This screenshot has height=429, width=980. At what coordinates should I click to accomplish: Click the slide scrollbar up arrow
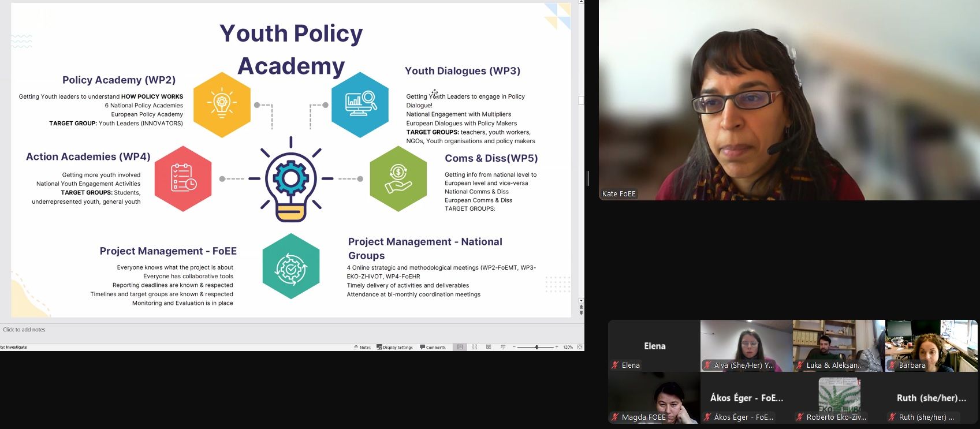coord(581,2)
